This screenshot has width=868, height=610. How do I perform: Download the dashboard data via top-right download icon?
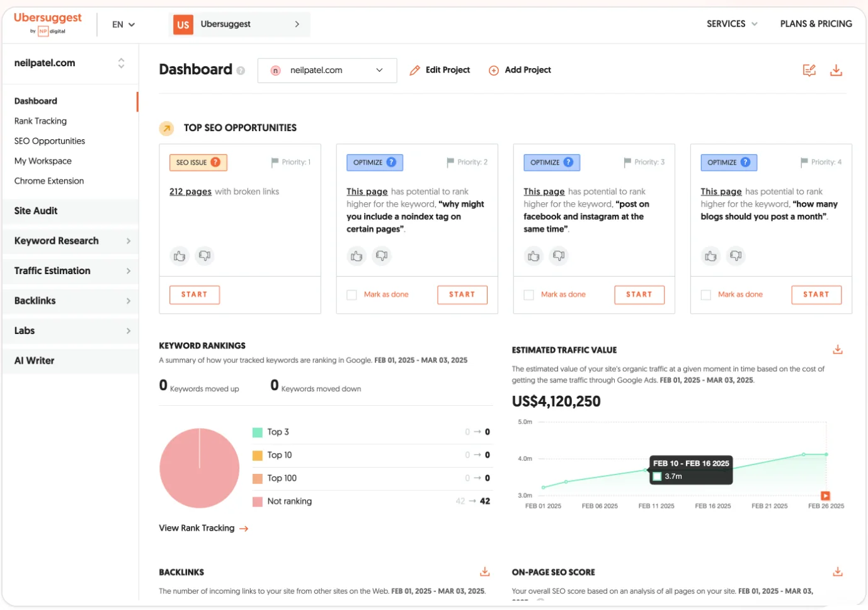point(837,70)
